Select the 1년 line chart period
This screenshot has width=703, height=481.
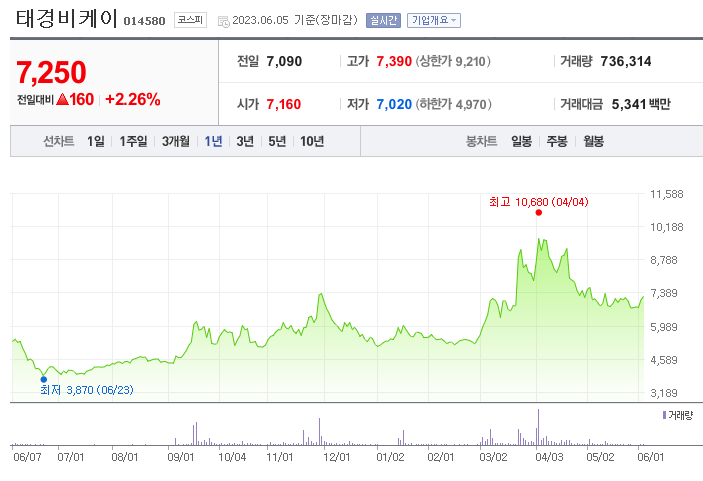(213, 142)
